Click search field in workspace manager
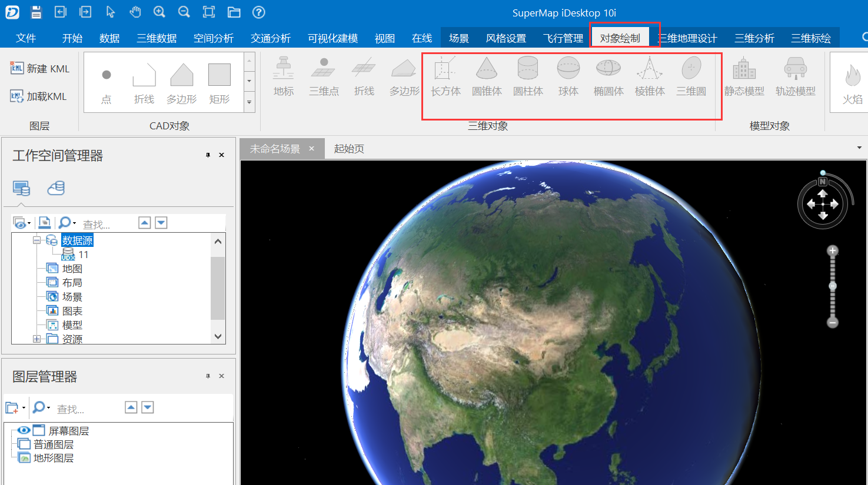Viewport: 868px width, 485px height. pos(108,224)
